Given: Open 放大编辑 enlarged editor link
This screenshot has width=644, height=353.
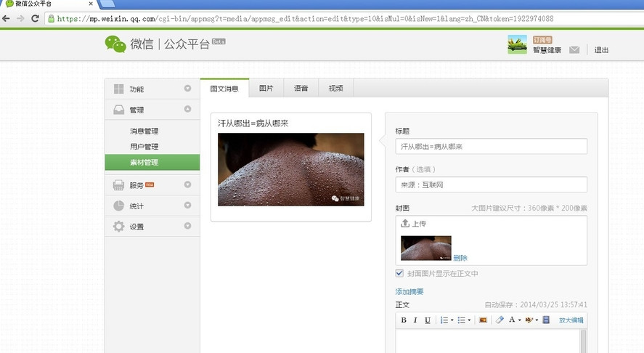Looking at the screenshot, I should tap(571, 320).
